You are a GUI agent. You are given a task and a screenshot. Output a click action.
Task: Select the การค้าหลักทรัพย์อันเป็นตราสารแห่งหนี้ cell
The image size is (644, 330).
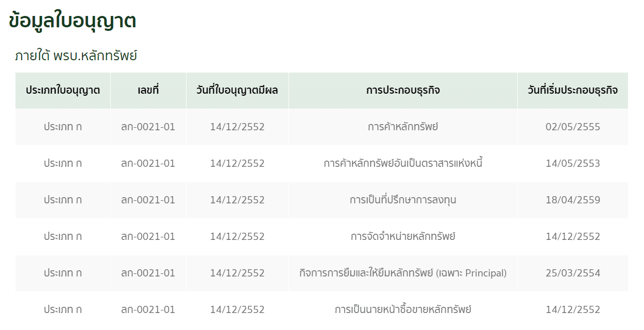[403, 163]
